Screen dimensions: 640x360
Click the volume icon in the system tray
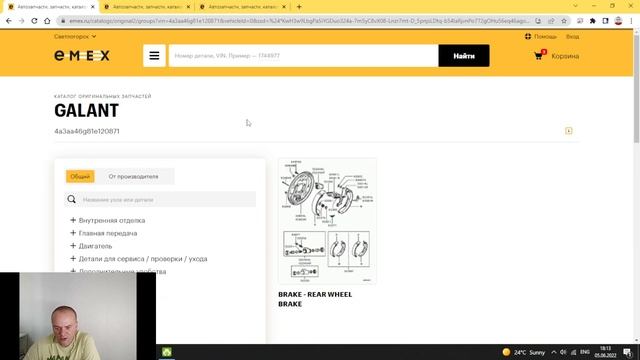pyautogui.click(x=563, y=352)
